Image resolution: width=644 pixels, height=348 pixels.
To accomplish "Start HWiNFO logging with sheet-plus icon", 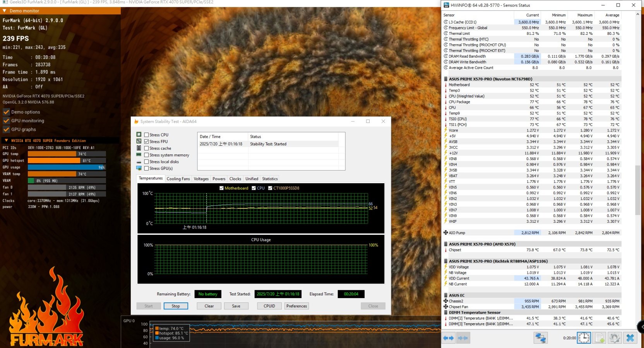I will (599, 338).
